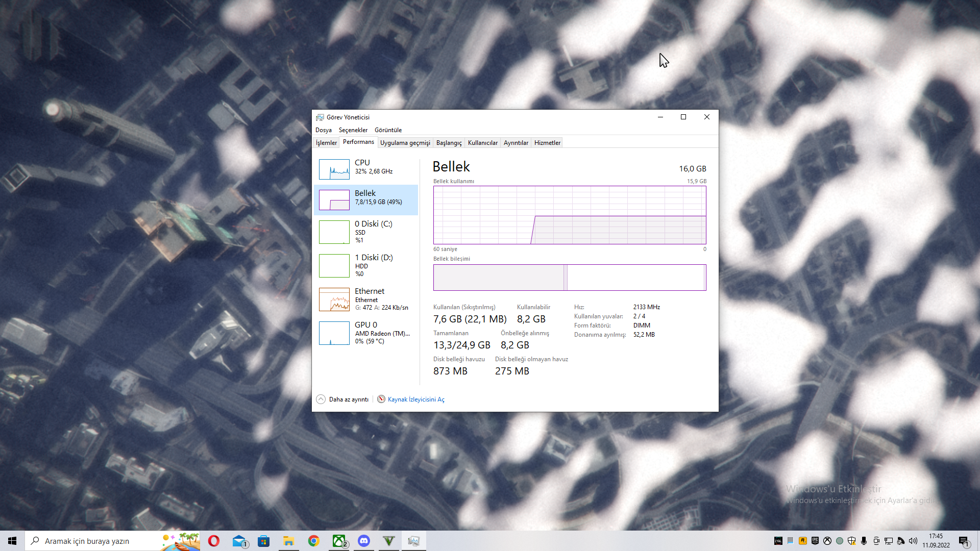Viewport: 980px width, 551px height.
Task: Go to the Hizmetler tab
Action: [547, 143]
